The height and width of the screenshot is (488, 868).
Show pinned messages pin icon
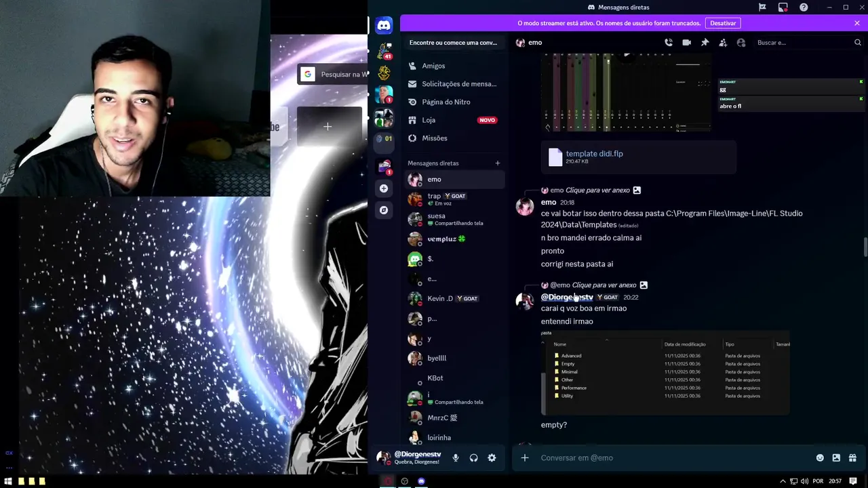pyautogui.click(x=705, y=42)
